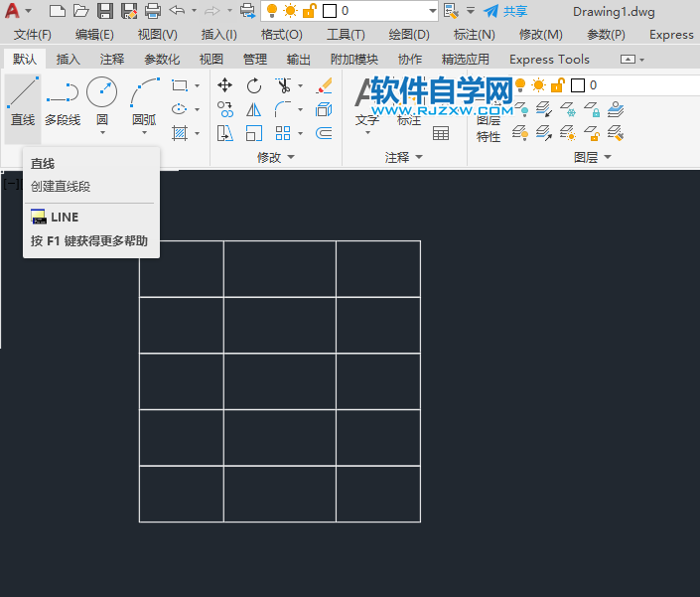Click layer color swatch in quick access toolbar
700x597 pixels.
pos(330,11)
